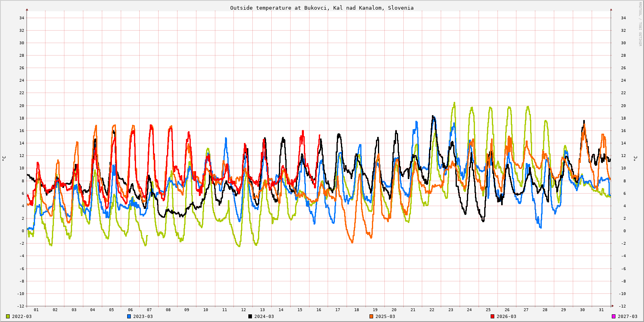Select the 2024-03 legend label text
This screenshot has width=644, height=322.
click(264, 316)
